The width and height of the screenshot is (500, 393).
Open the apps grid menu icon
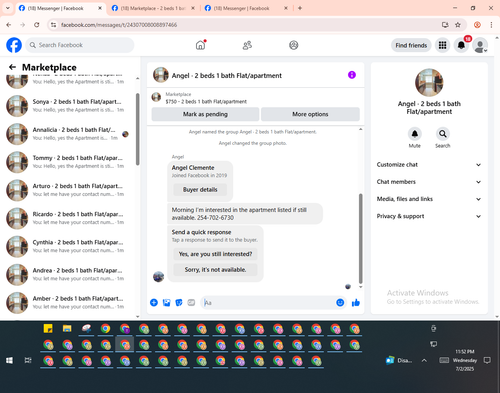pos(442,45)
